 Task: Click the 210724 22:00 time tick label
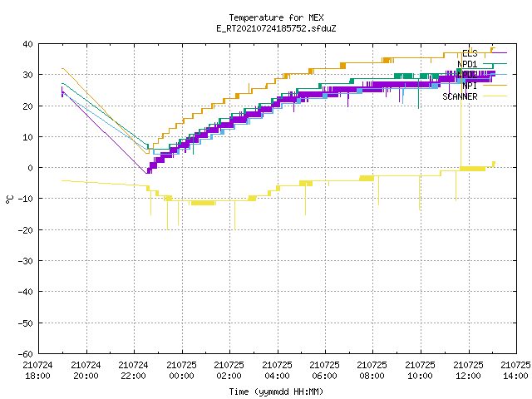pyautogui.click(x=133, y=371)
